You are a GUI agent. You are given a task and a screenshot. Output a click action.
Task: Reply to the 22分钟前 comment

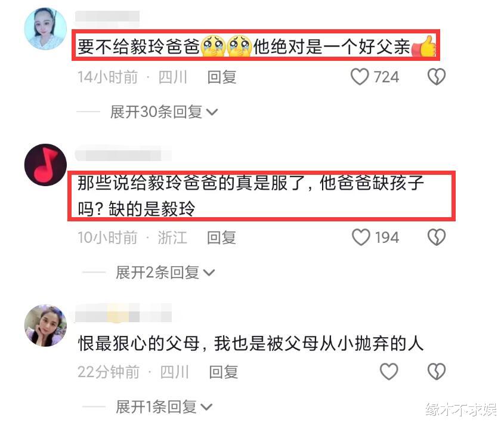[x=224, y=372]
